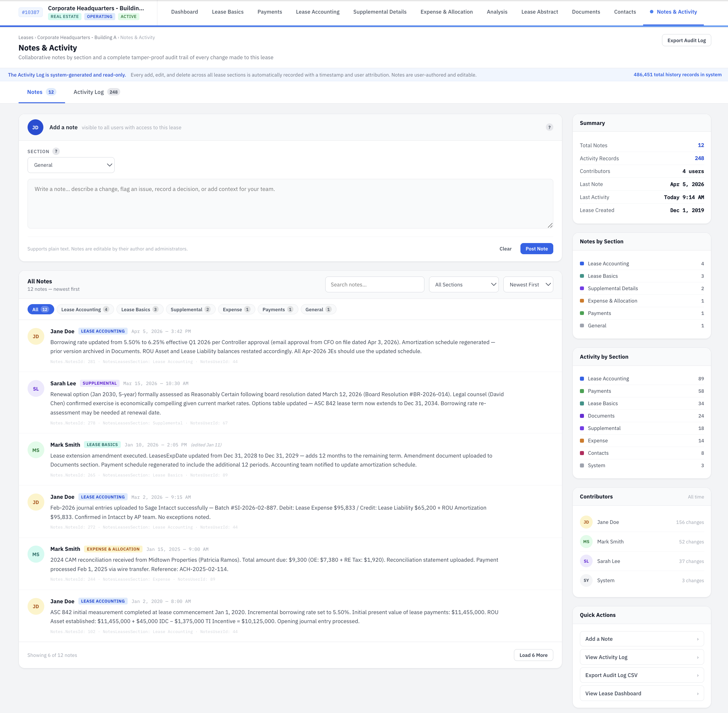Open the Lease Abstract navigation item
This screenshot has height=713, width=728.
click(539, 11)
